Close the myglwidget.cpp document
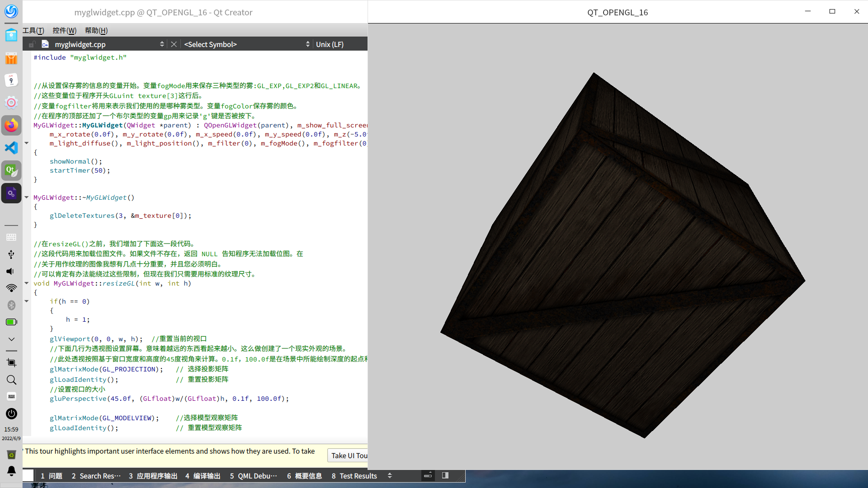The width and height of the screenshot is (868, 488). 174,44
